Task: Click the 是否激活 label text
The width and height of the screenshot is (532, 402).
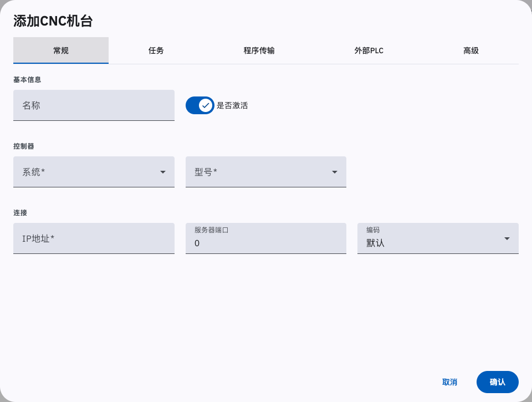Action: coord(232,105)
